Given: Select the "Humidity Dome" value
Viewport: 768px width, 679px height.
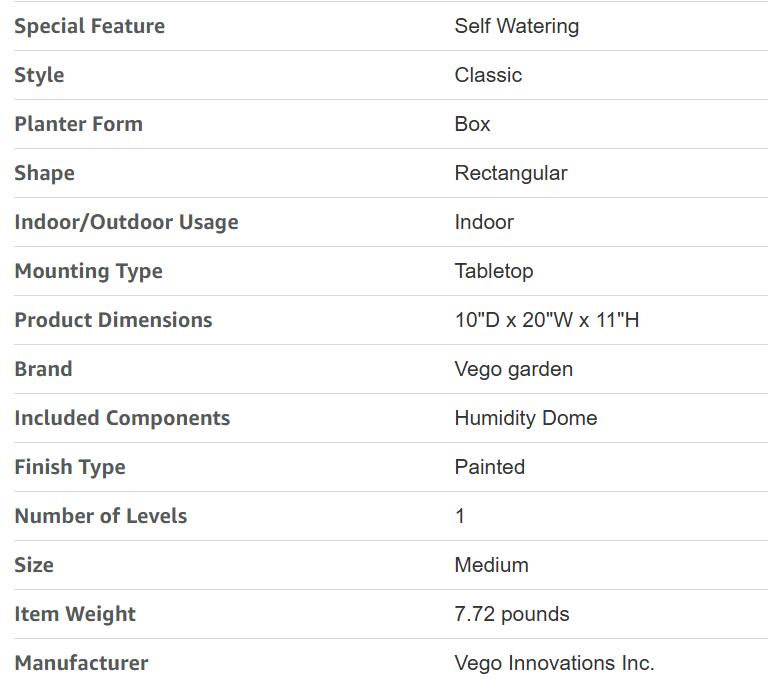Looking at the screenshot, I should [525, 418].
